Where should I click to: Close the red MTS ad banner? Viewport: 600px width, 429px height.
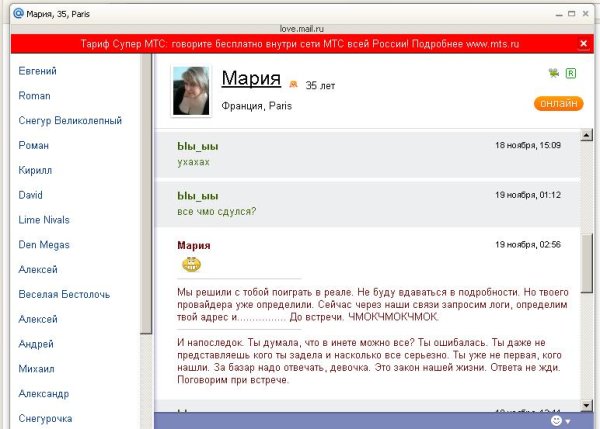[583, 44]
